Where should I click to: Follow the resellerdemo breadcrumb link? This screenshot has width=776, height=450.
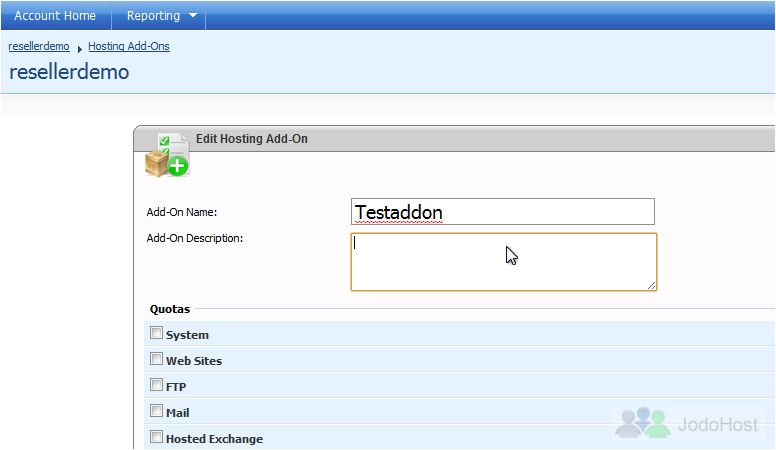click(x=39, y=46)
